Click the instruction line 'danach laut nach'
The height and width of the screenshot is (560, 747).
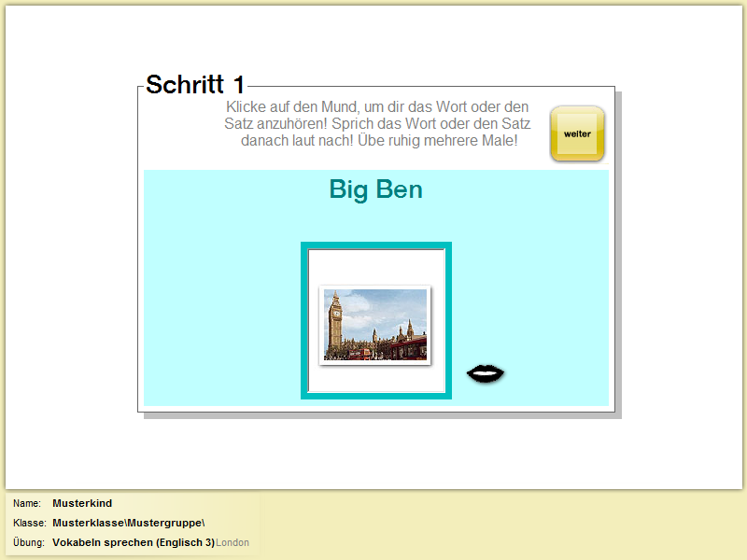click(378, 141)
